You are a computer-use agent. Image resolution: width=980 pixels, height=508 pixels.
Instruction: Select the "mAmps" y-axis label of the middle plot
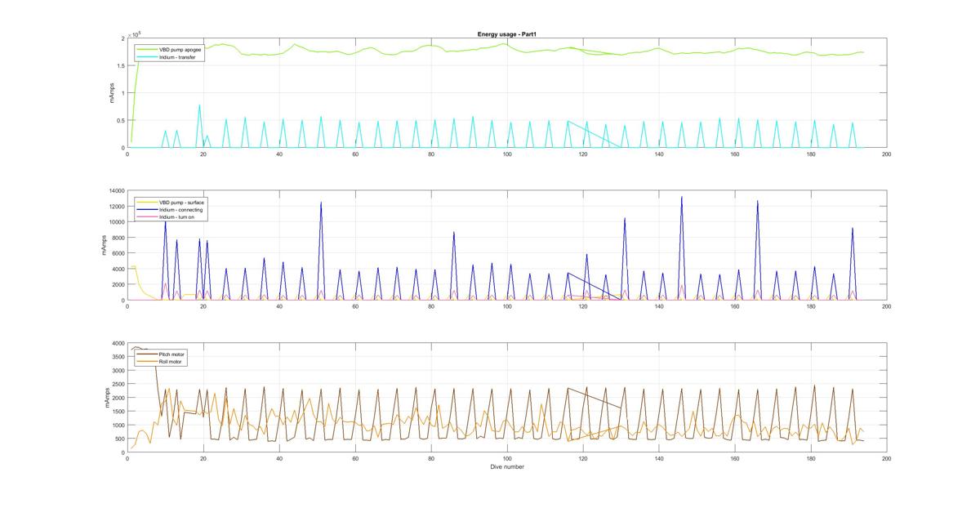[x=105, y=245]
